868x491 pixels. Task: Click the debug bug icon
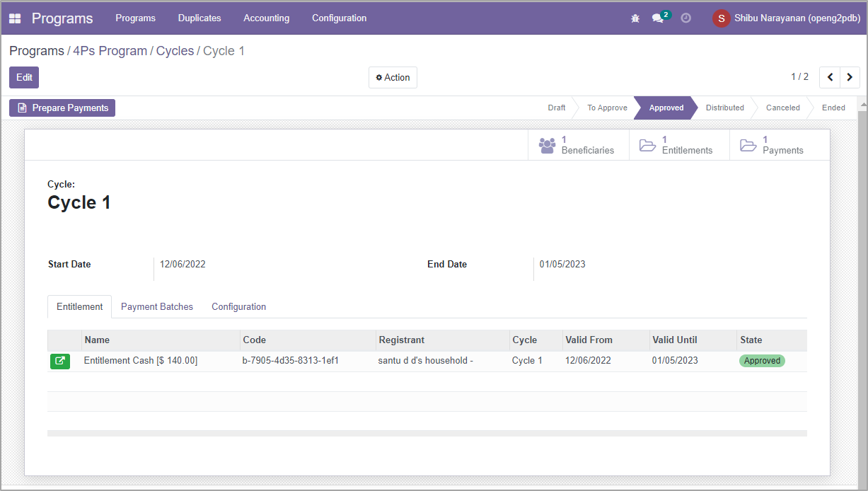pyautogui.click(x=635, y=18)
